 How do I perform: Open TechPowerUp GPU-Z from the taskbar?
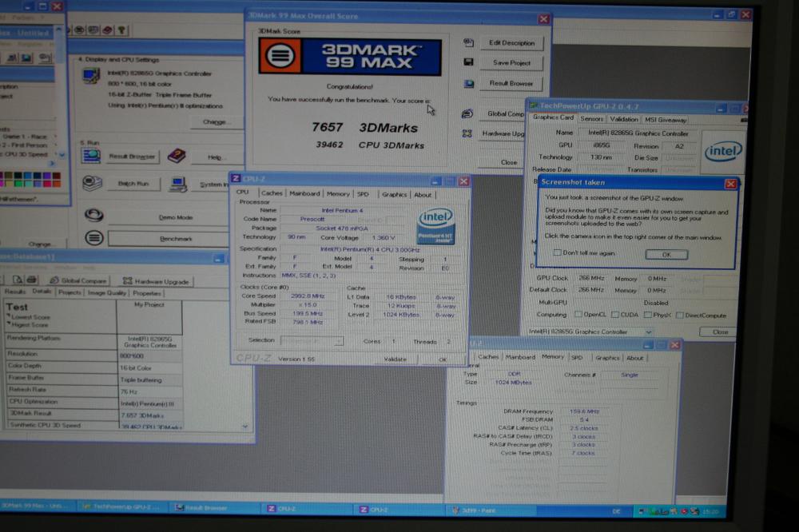click(x=123, y=507)
